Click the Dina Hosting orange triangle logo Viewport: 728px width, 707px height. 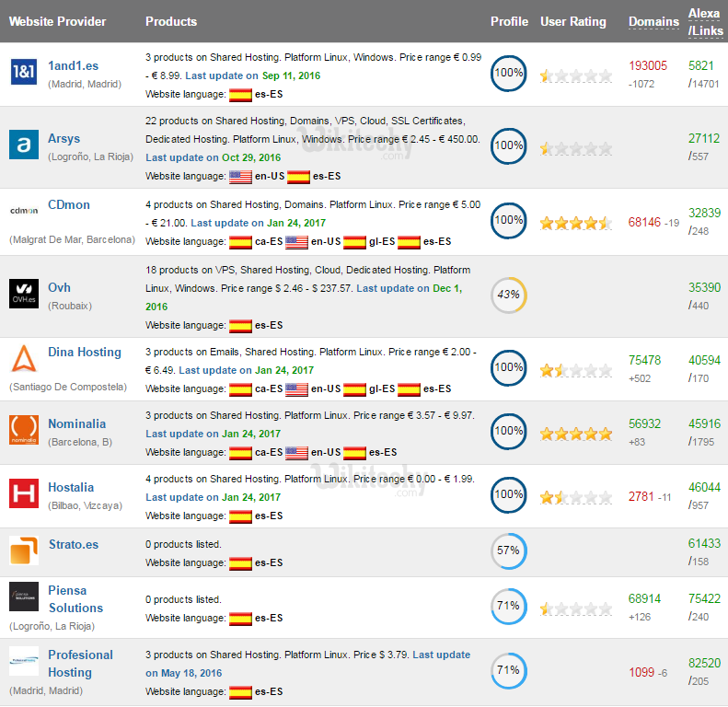[24, 358]
